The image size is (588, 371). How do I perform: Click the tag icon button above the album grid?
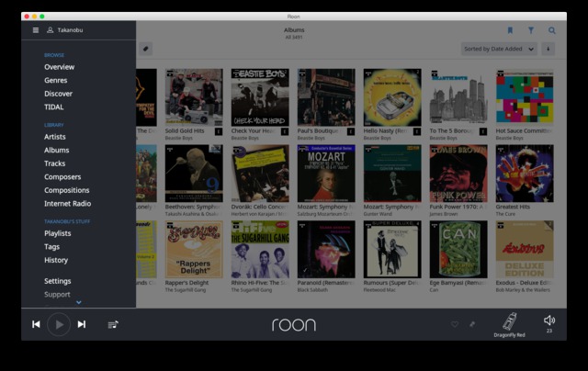[x=145, y=49]
